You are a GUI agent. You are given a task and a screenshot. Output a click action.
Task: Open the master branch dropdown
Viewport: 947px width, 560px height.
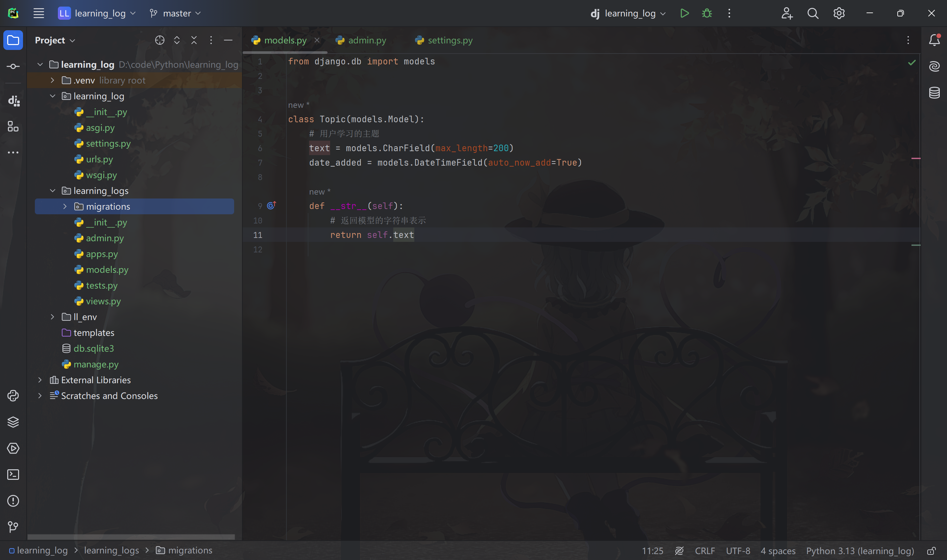[x=176, y=13]
